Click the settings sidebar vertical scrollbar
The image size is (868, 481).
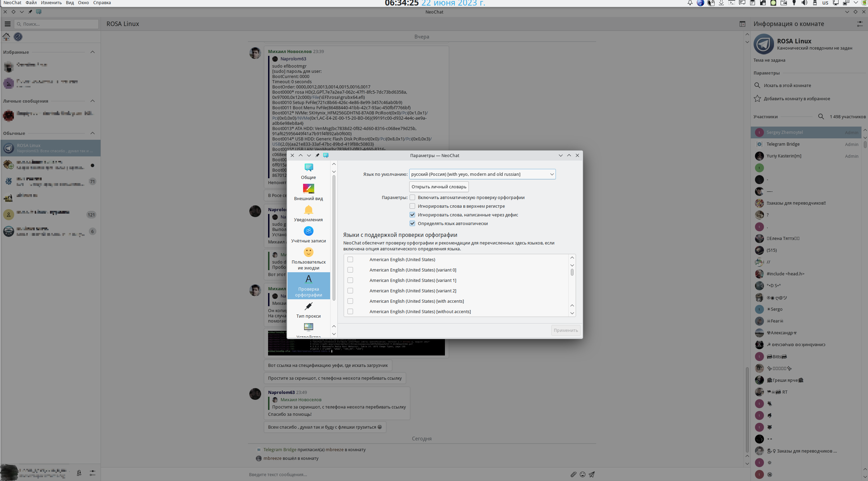[x=334, y=238]
